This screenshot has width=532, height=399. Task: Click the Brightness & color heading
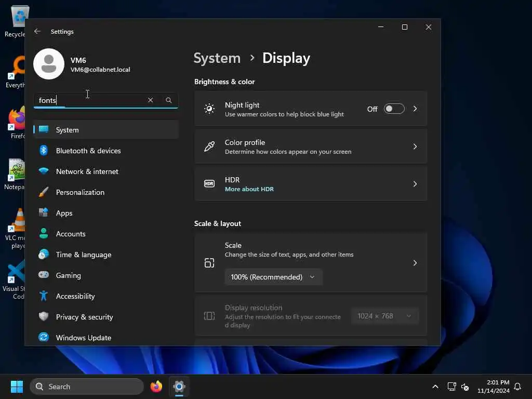[x=224, y=82]
